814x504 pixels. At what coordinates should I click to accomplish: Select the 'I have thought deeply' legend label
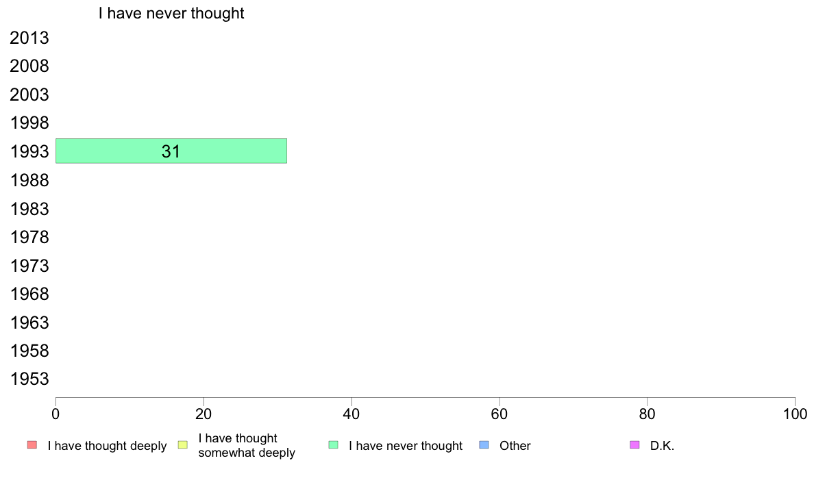[x=107, y=446]
